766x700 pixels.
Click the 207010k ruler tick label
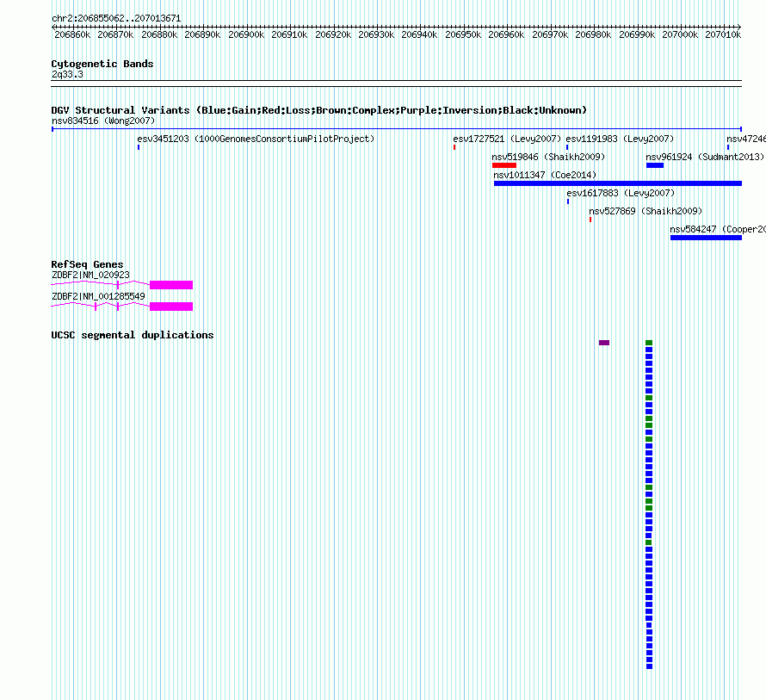point(723,34)
